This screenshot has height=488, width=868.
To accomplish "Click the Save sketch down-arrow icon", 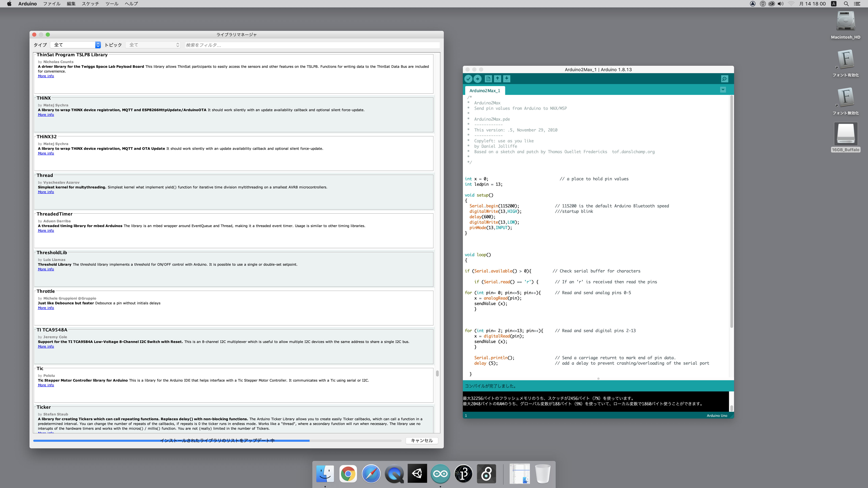I will [506, 79].
